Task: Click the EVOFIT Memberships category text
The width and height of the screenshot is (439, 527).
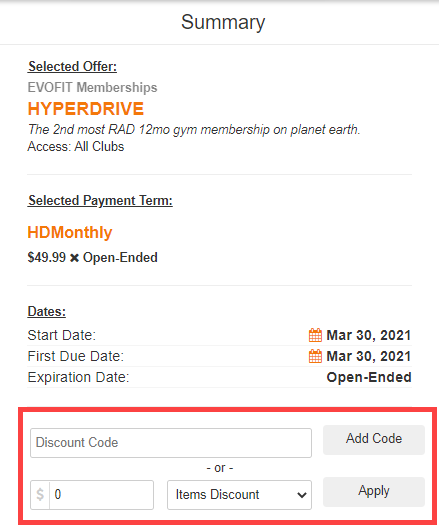Action: (92, 87)
